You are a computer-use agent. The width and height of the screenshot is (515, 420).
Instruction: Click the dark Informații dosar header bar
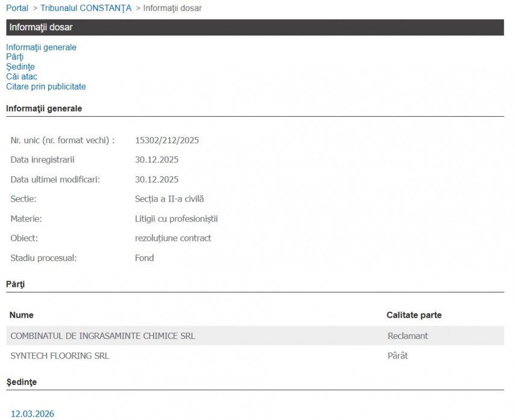click(x=255, y=27)
